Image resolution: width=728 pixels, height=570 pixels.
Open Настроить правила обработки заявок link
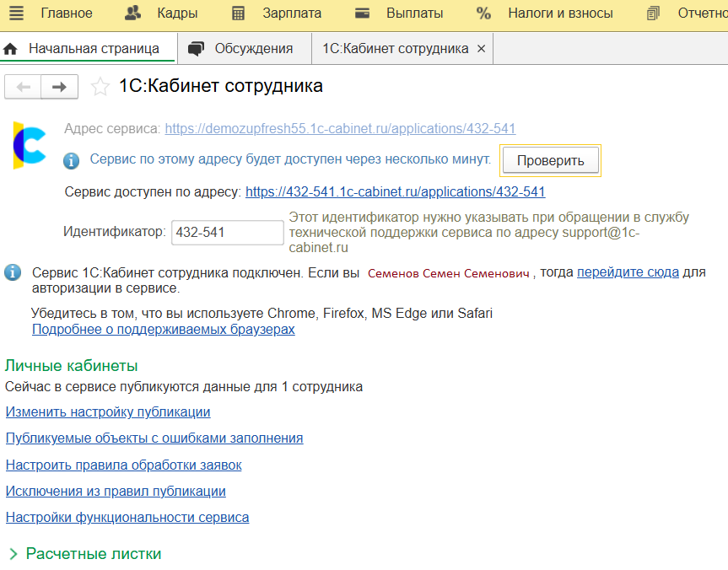click(123, 465)
